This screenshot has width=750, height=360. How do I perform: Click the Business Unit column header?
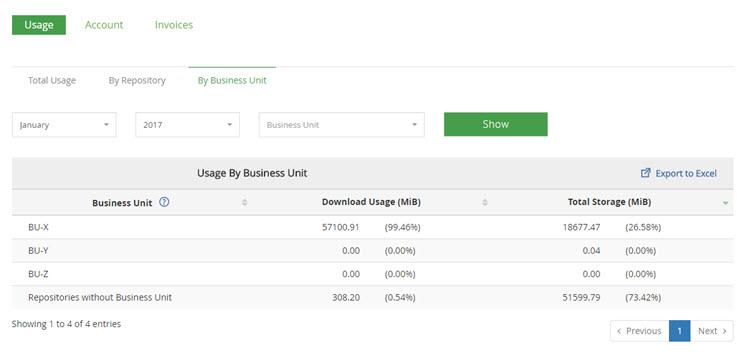coord(122,203)
